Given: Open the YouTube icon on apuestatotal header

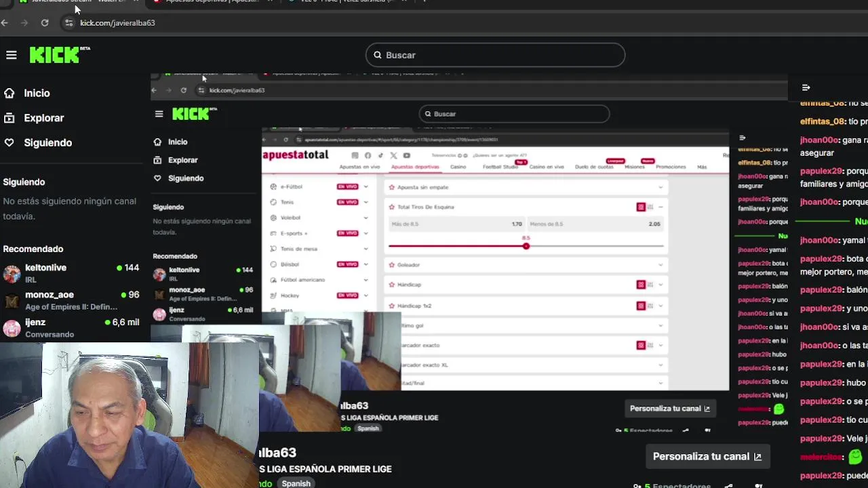Looking at the screenshot, I should (406, 155).
